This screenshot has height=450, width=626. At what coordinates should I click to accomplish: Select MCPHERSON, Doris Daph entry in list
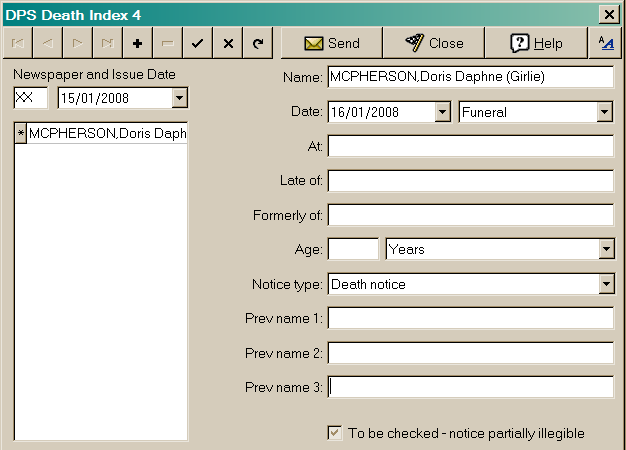tap(106, 133)
